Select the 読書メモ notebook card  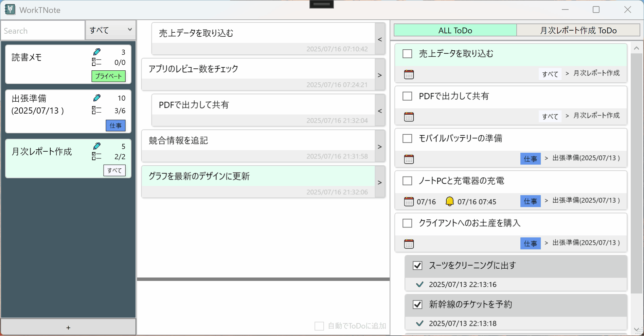pos(68,64)
